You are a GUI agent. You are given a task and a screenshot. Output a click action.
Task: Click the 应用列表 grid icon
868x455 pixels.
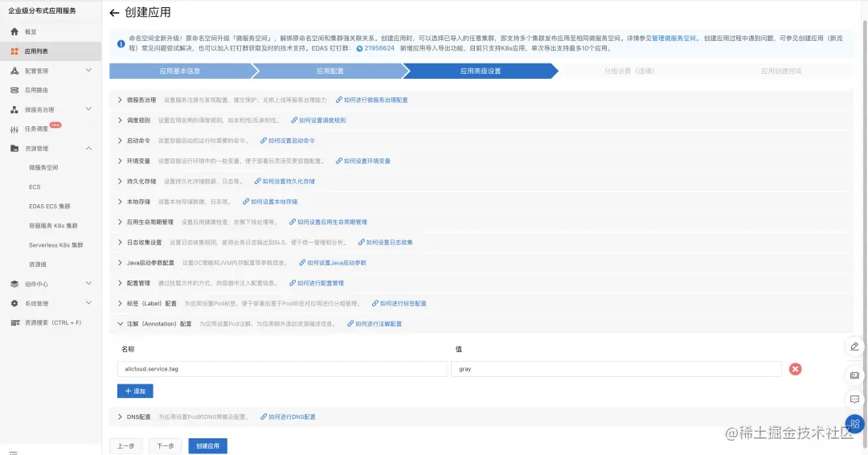[x=14, y=51]
